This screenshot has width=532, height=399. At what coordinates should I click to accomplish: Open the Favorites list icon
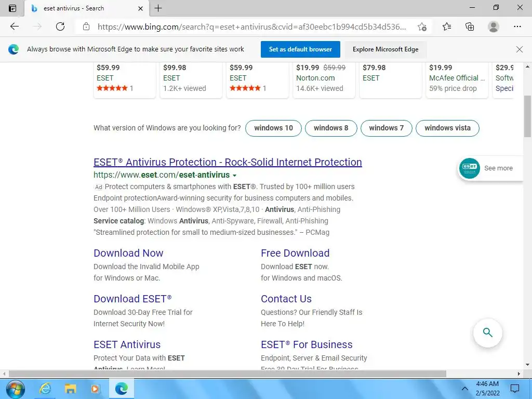coord(446,26)
